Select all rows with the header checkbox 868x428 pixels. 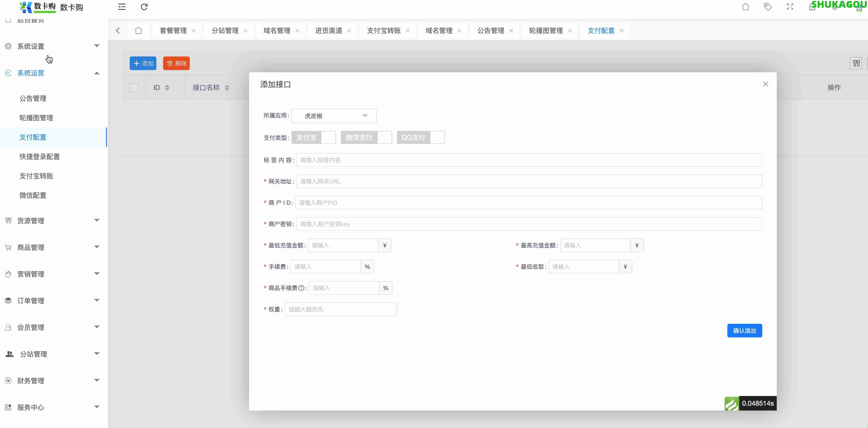point(134,87)
